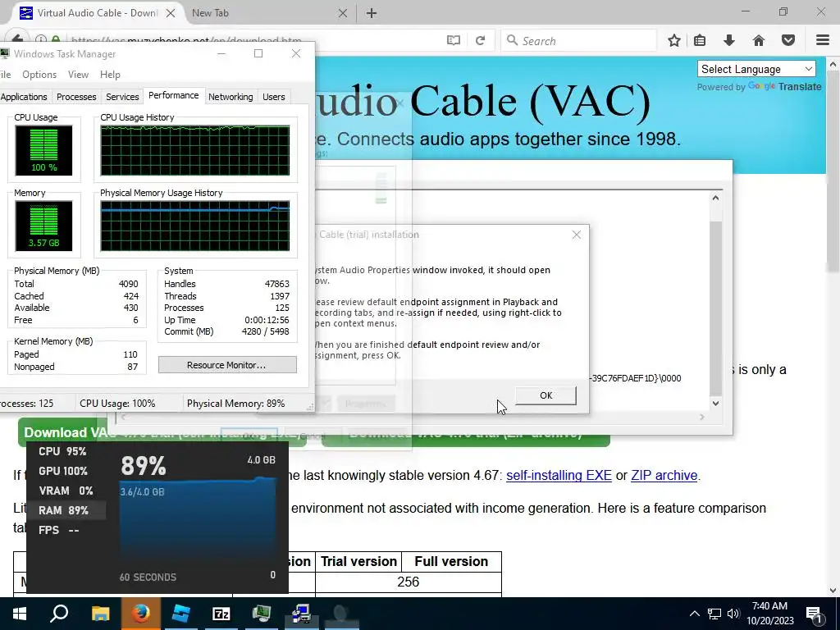Viewport: 840px width, 630px height.
Task: Click the Firefox taskbar icon
Action: (140, 614)
